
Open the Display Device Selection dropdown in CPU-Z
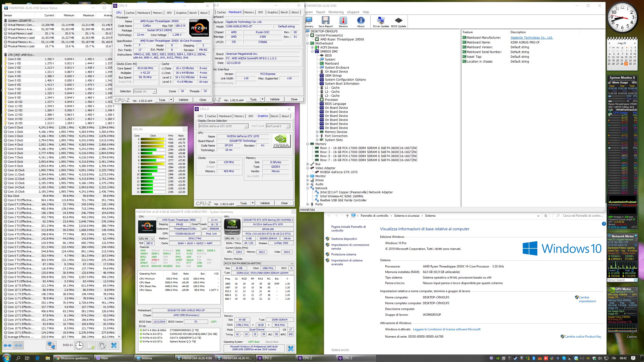(x=224, y=126)
